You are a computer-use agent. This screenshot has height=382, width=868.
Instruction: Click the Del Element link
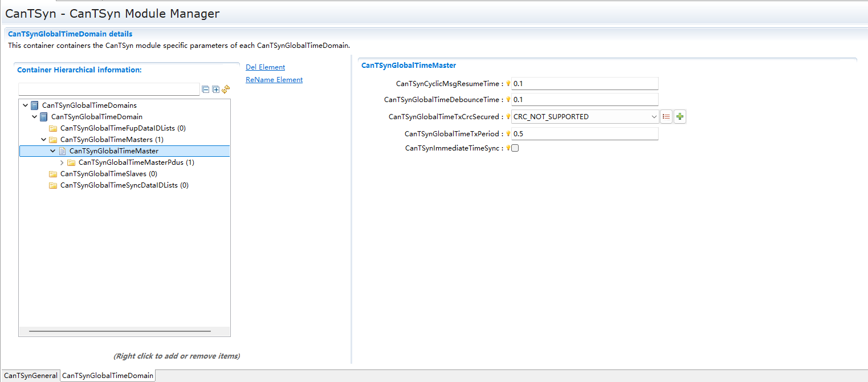pos(265,67)
